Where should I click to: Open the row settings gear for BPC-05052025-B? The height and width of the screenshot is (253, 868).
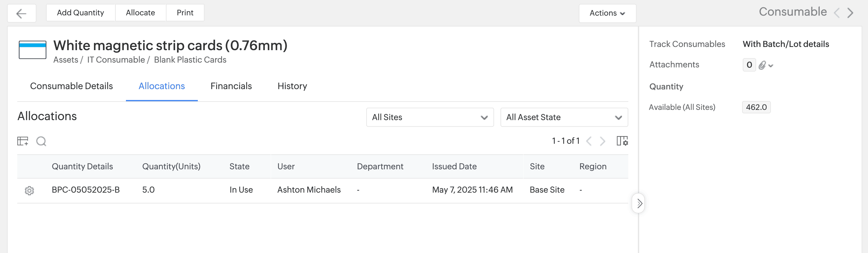tap(29, 191)
